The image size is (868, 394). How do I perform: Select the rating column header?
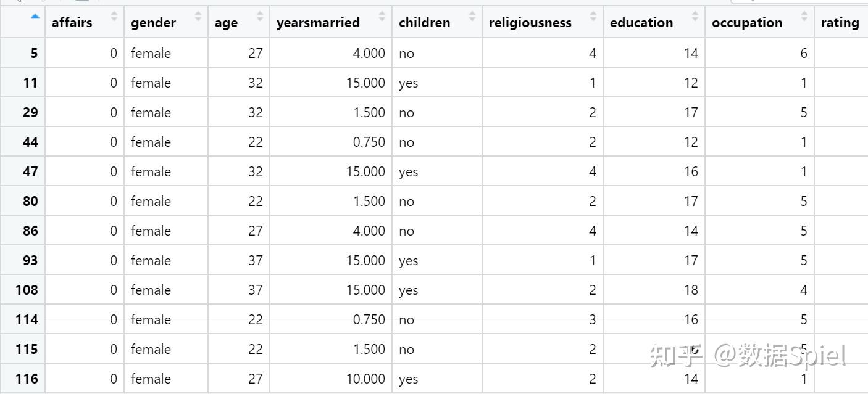(840, 23)
